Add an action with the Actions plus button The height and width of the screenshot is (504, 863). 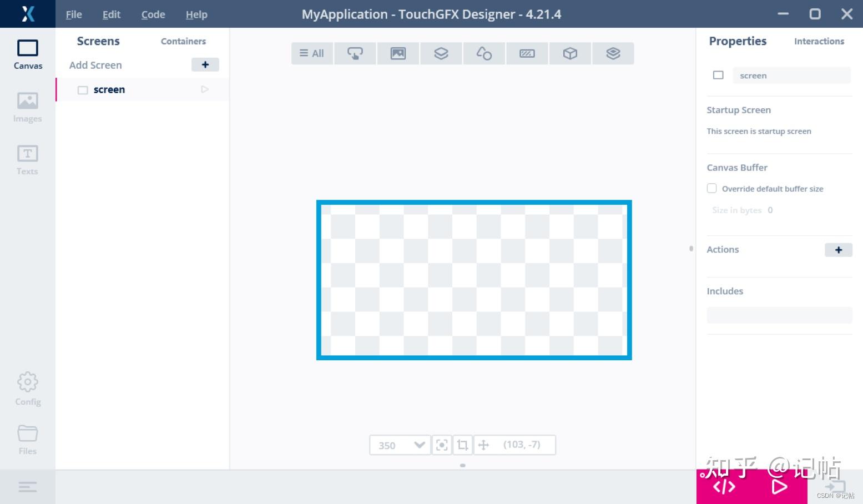point(838,250)
